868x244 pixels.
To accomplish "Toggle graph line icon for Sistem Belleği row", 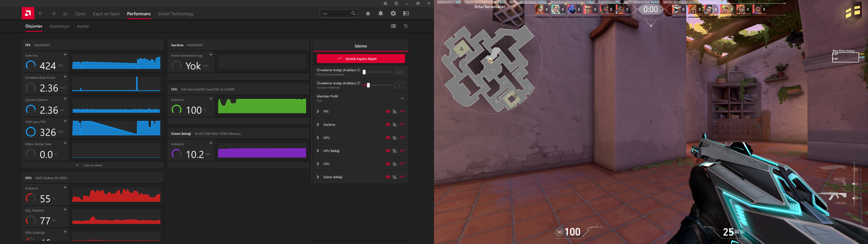I will (402, 177).
